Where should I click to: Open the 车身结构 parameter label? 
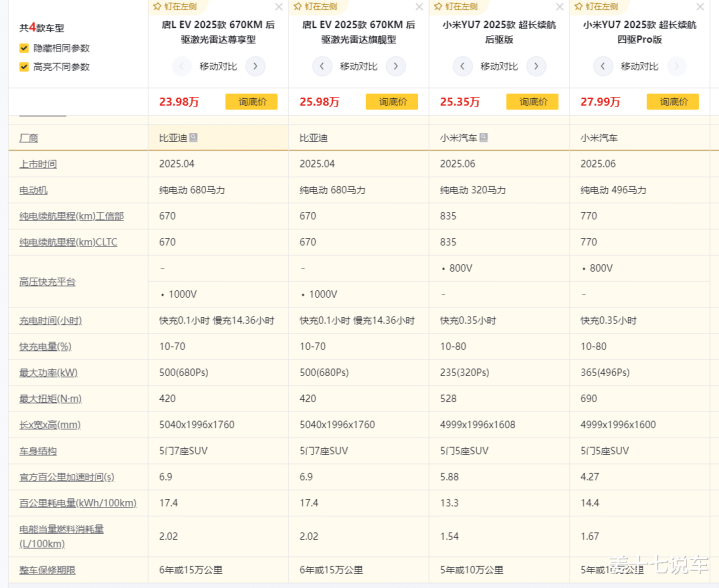(38, 451)
